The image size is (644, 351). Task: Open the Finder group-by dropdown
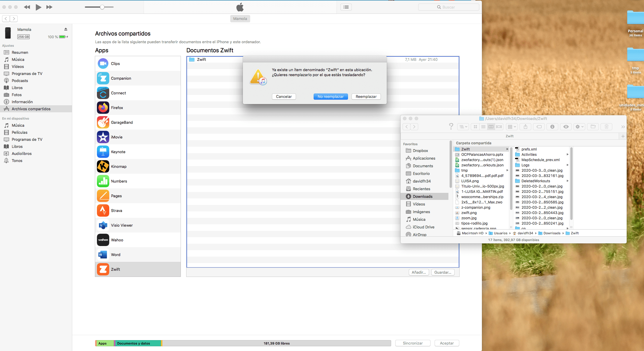(x=512, y=127)
